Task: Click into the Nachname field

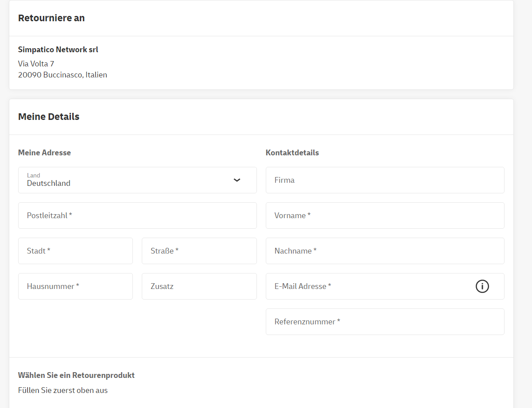Action: pos(384,251)
